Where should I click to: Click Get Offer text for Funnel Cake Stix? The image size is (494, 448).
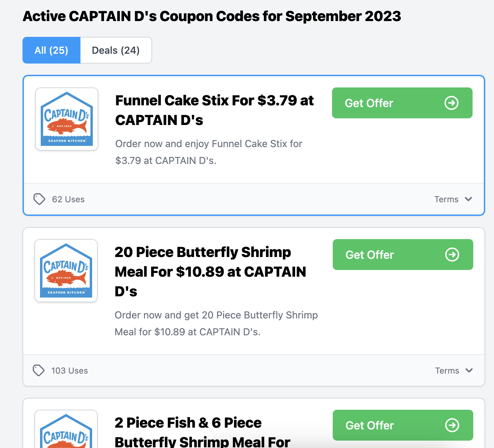(x=369, y=103)
